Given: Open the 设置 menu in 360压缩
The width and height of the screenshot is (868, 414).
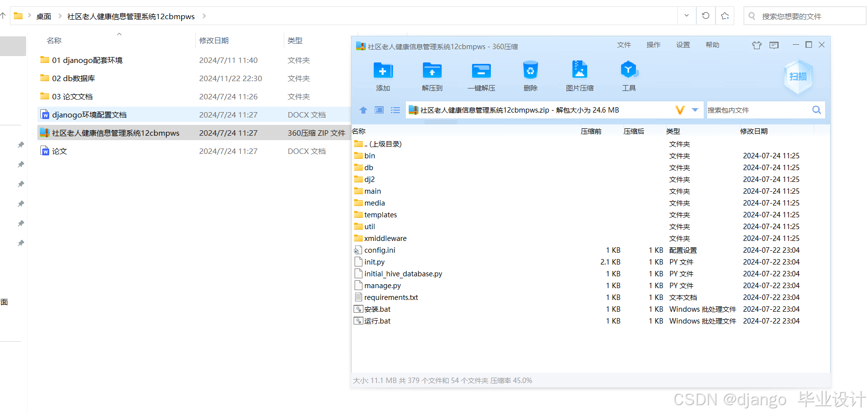Looking at the screenshot, I should (683, 45).
